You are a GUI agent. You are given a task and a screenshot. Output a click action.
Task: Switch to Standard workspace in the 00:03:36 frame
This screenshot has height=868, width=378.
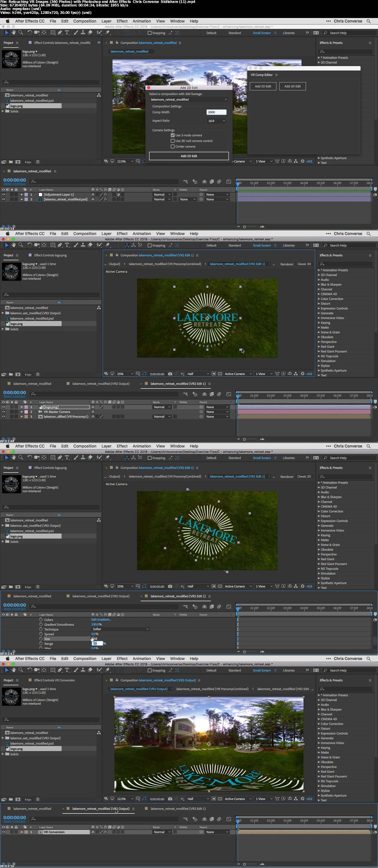pos(235,670)
